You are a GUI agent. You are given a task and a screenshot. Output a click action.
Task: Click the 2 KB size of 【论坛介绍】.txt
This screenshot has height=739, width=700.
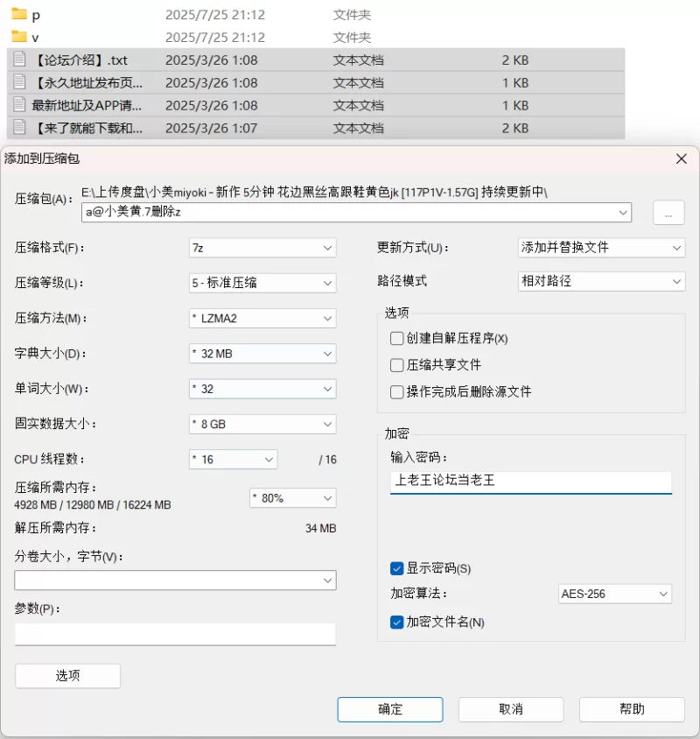[x=515, y=60]
